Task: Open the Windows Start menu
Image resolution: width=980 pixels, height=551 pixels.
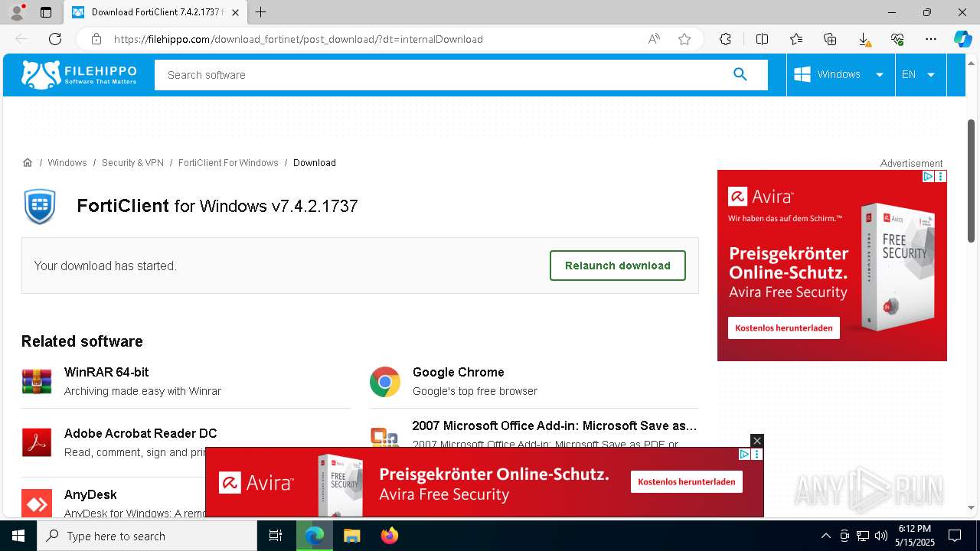Action: 18,536
